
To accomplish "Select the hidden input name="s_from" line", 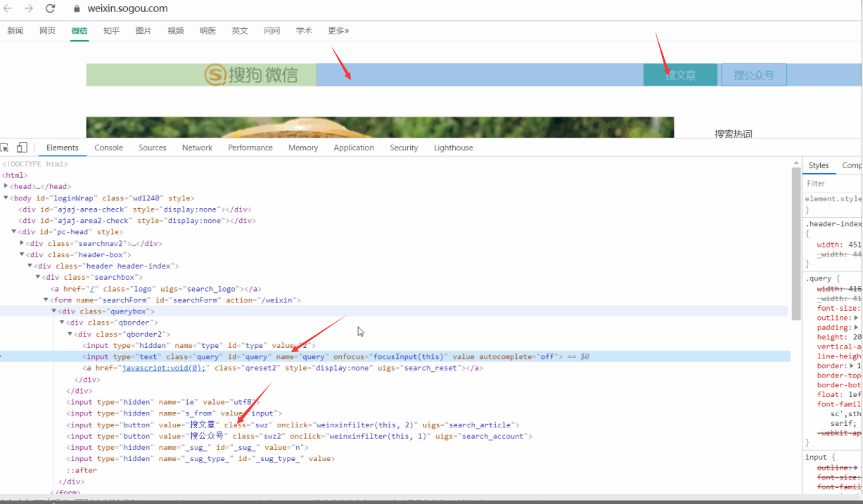I will tap(174, 413).
